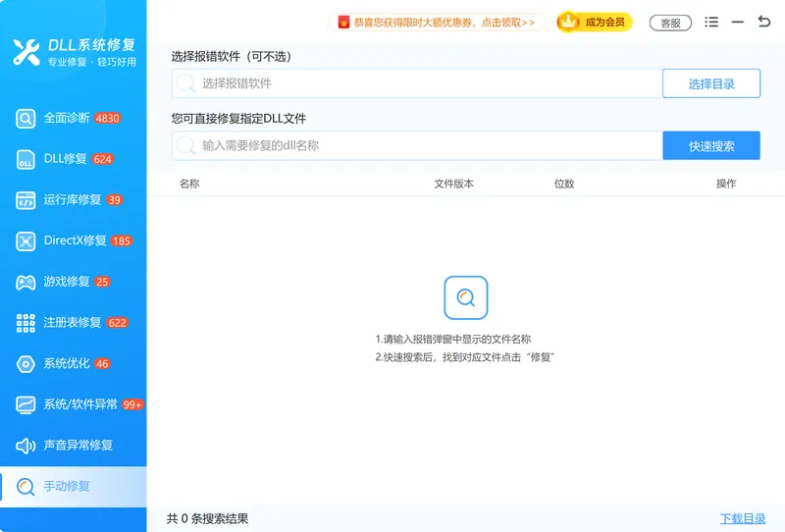
Task: Click the 选择报错软件（可不选）label
Action: pyautogui.click(x=231, y=57)
